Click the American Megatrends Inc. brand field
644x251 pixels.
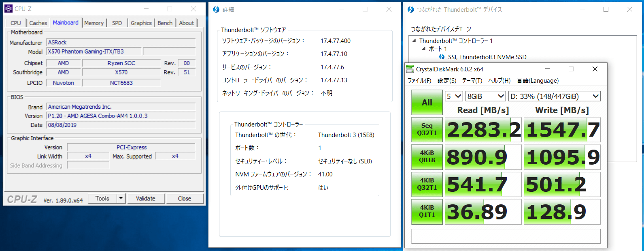(121, 107)
